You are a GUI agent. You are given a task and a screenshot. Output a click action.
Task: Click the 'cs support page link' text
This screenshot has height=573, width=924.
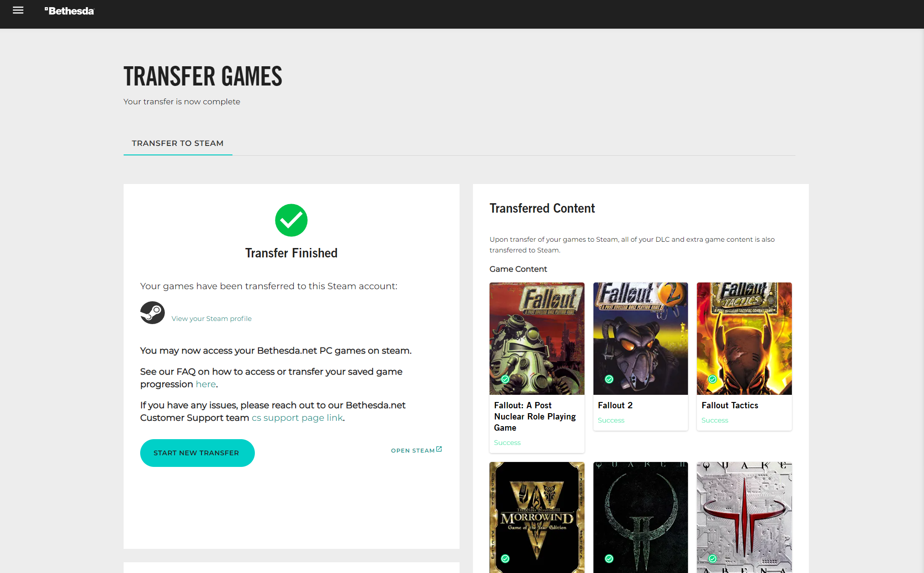click(297, 417)
